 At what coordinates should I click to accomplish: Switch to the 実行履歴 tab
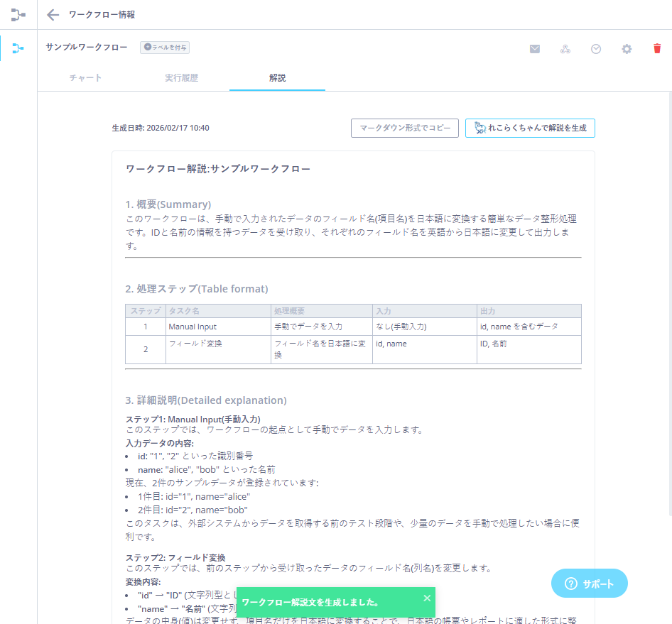tap(181, 78)
